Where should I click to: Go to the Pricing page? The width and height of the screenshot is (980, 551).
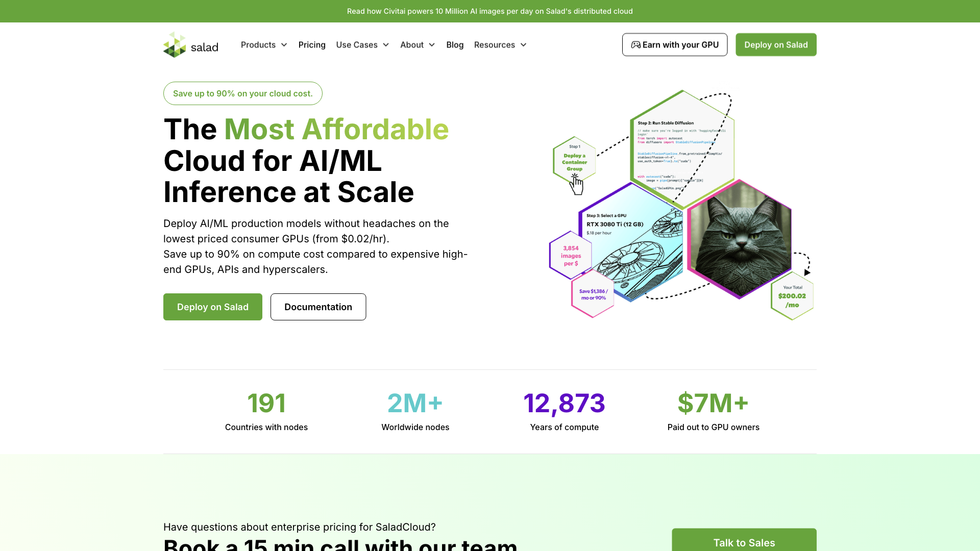[x=312, y=45]
